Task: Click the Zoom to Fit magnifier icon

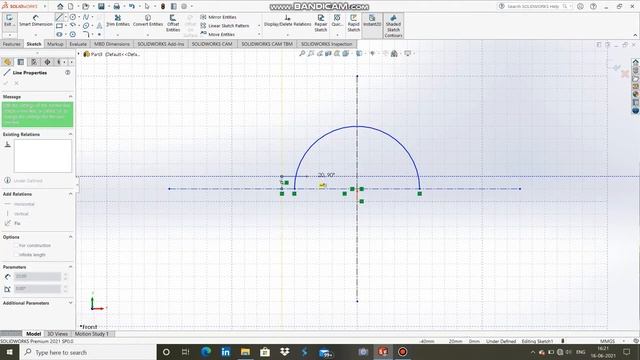Action: [x=302, y=53]
